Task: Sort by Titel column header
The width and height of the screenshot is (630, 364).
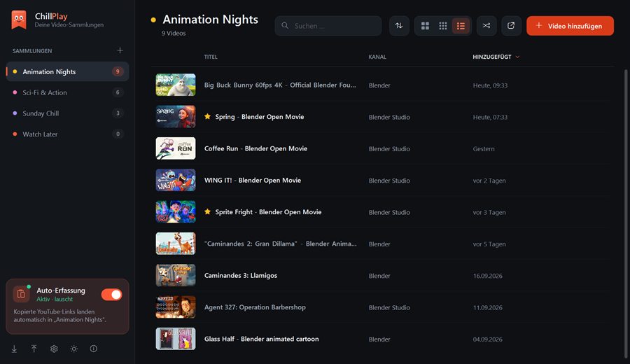Action: pyautogui.click(x=211, y=57)
